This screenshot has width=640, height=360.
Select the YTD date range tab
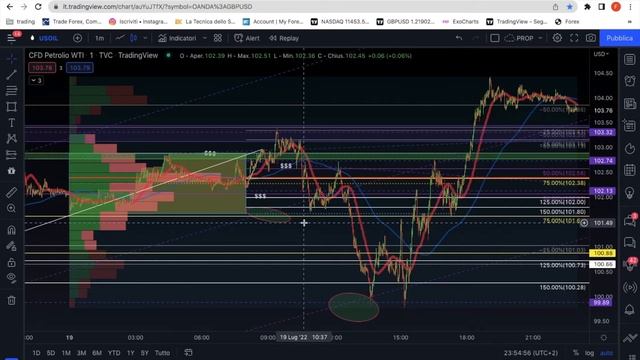click(x=114, y=353)
